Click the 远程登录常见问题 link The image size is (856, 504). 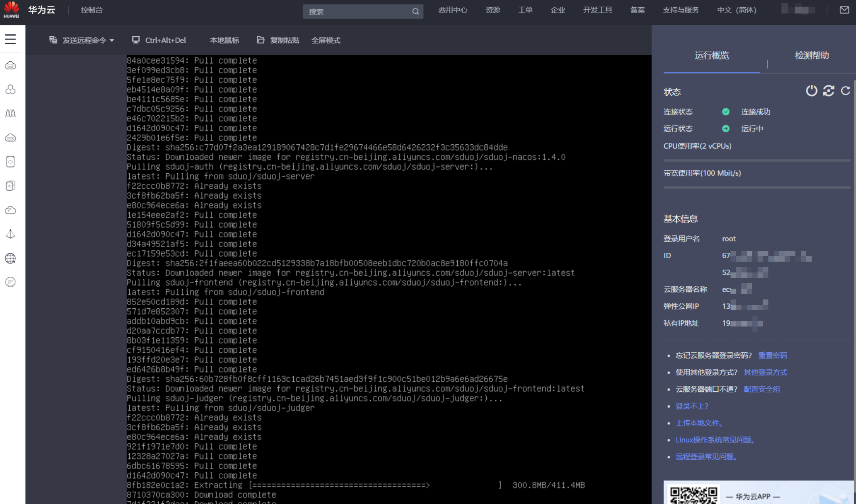[x=707, y=457]
